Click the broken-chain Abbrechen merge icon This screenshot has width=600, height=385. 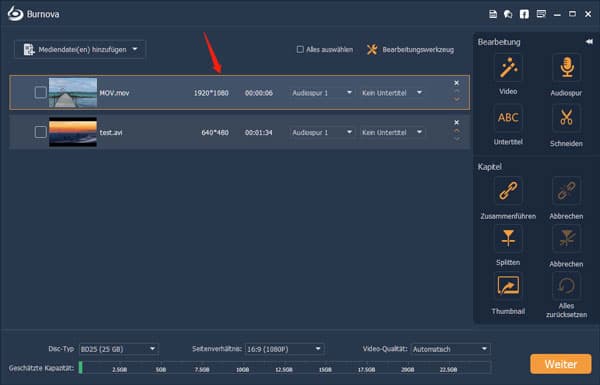tap(566, 191)
